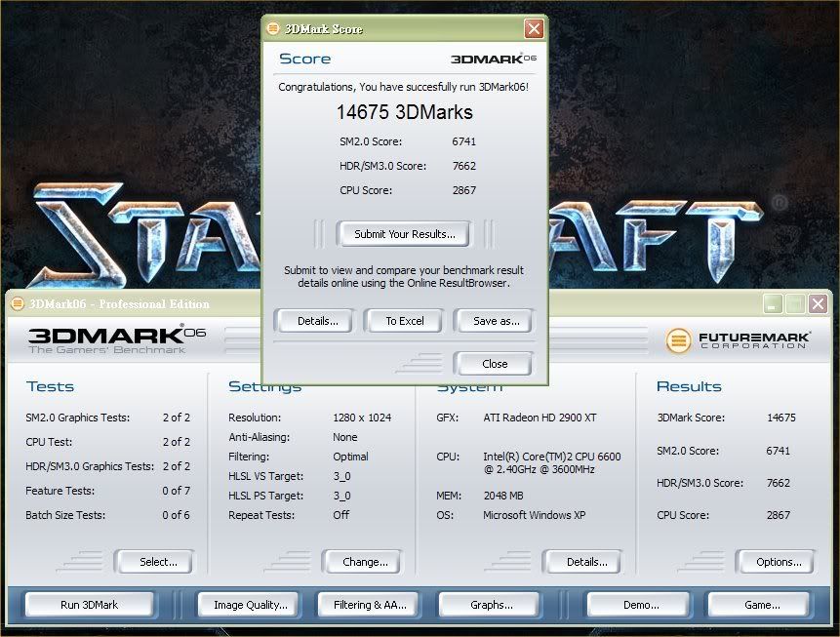The height and width of the screenshot is (637, 840).
Task: Click the 3DMark06 Gamers' Benchmark logo
Action: (x=117, y=339)
